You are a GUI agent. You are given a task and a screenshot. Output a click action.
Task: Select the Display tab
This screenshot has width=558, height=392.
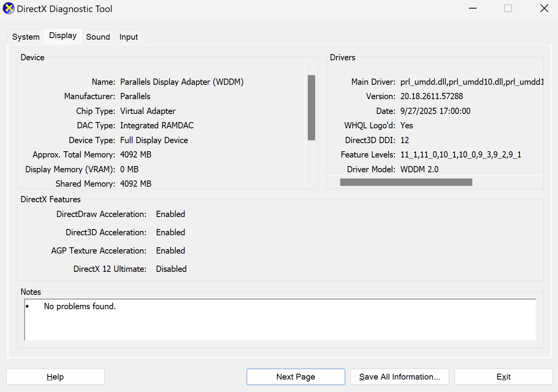[63, 36]
